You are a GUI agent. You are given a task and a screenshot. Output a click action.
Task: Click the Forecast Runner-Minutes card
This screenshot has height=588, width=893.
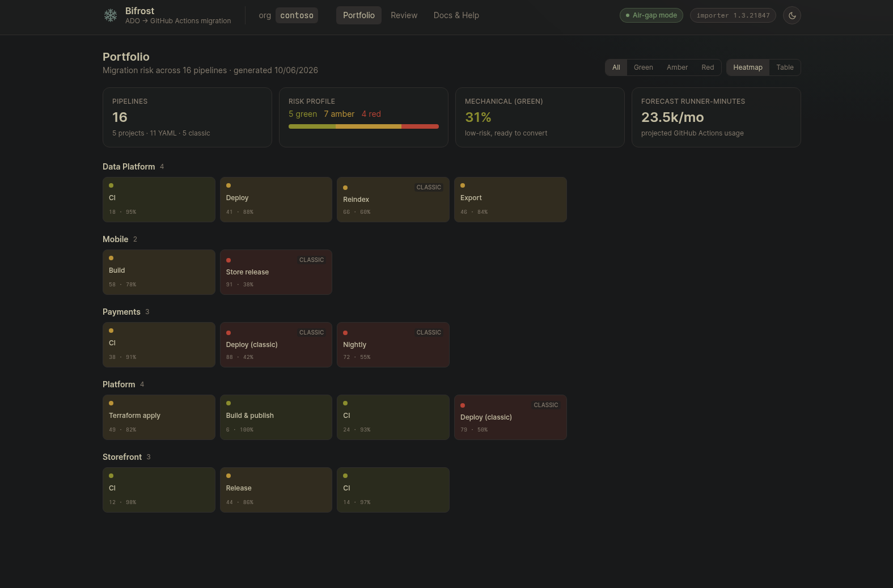click(716, 117)
